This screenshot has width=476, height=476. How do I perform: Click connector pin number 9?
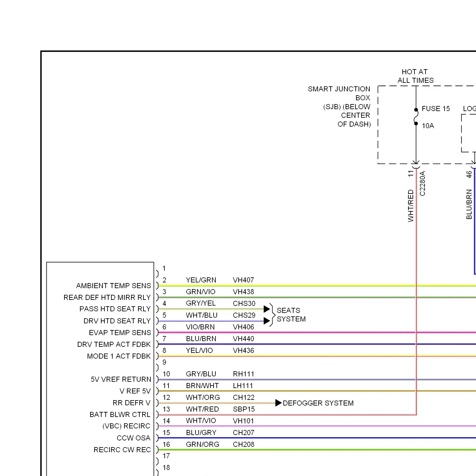click(164, 362)
